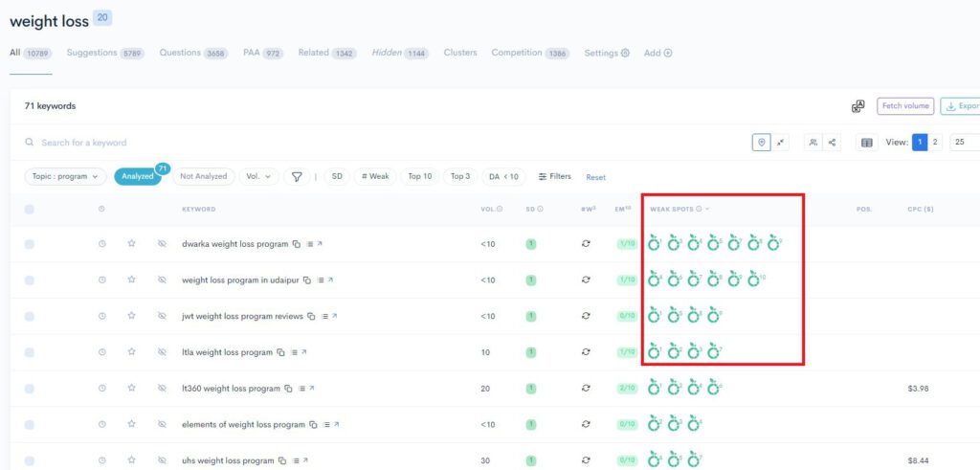Viewport: 980px width, 470px height.
Task: Check the elements of weight loss program row
Action: pos(30,425)
